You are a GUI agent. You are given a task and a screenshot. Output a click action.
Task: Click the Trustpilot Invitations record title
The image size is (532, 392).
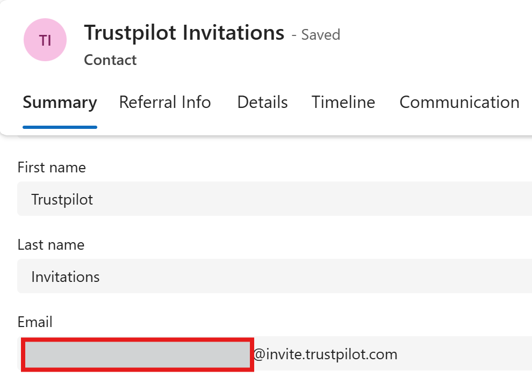[x=184, y=33]
